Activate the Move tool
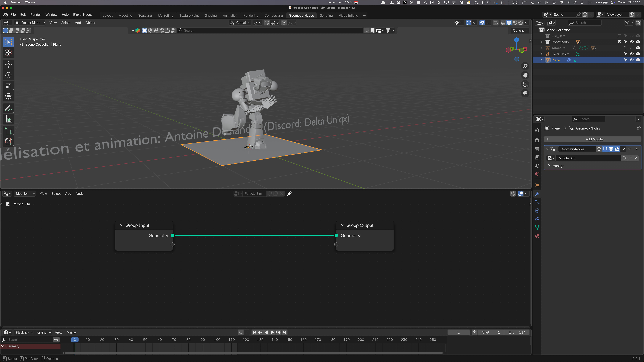 tap(8, 65)
